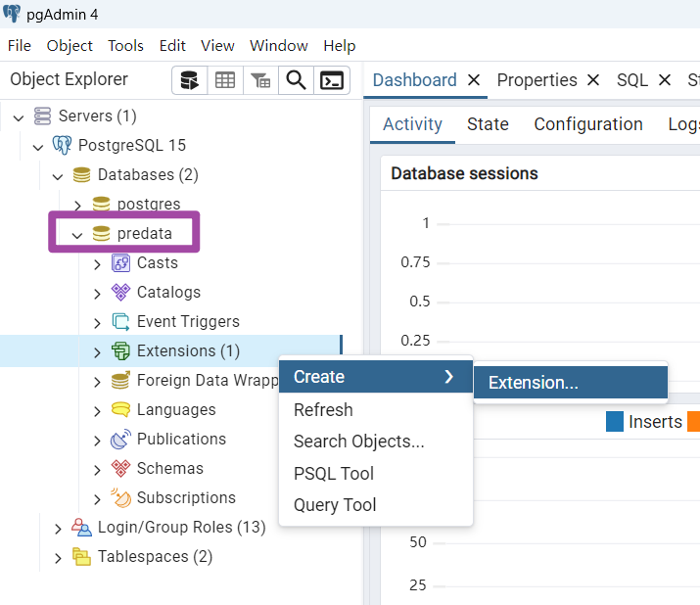Open the Query Tool toolbar icon
This screenshot has height=605, width=700.
[x=189, y=80]
